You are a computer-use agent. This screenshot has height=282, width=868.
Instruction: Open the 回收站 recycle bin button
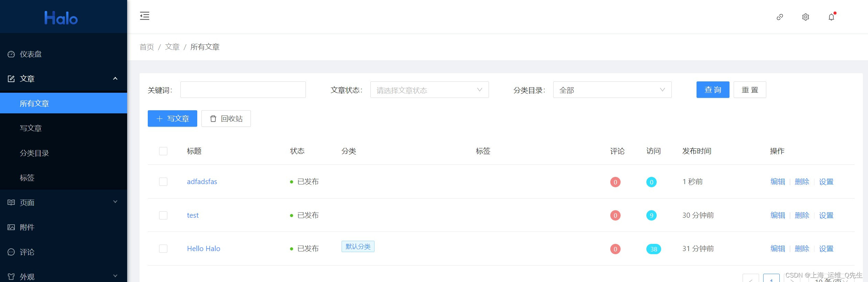click(x=226, y=119)
